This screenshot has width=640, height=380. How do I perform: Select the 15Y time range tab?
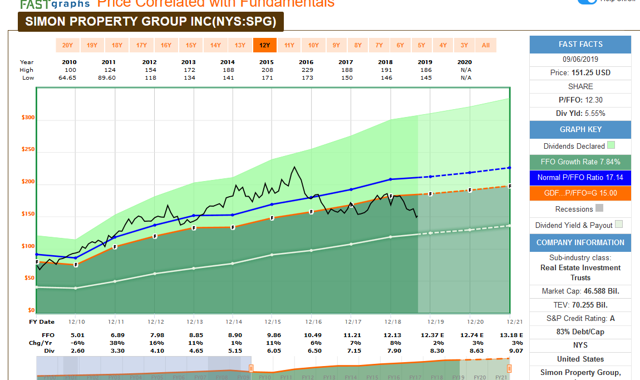[191, 45]
